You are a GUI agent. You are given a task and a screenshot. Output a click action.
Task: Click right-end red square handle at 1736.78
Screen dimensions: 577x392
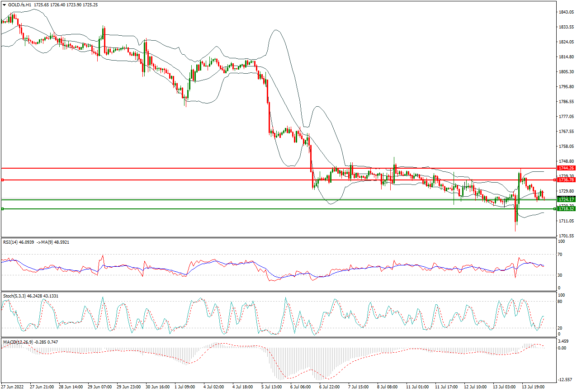(x=555, y=180)
